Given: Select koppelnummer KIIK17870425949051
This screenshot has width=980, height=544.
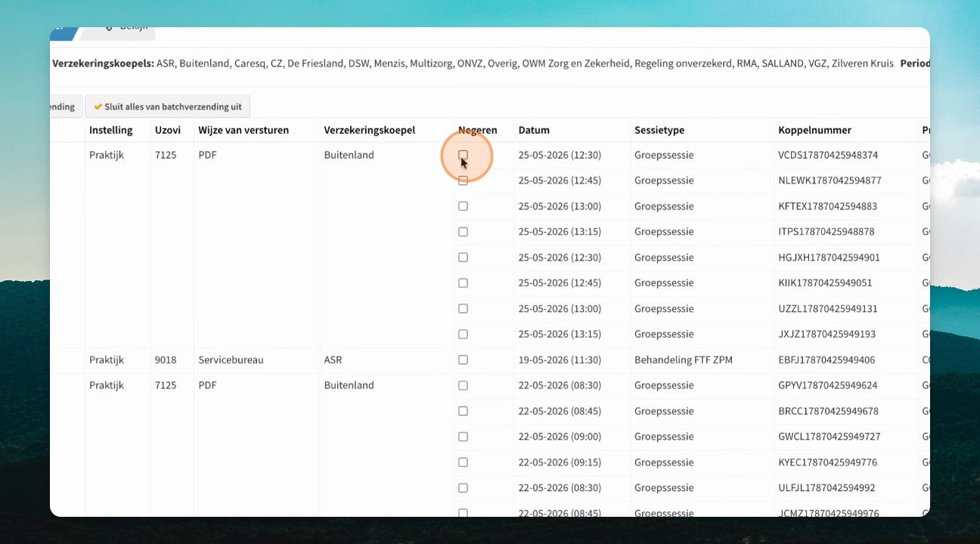Looking at the screenshot, I should pos(825,283).
